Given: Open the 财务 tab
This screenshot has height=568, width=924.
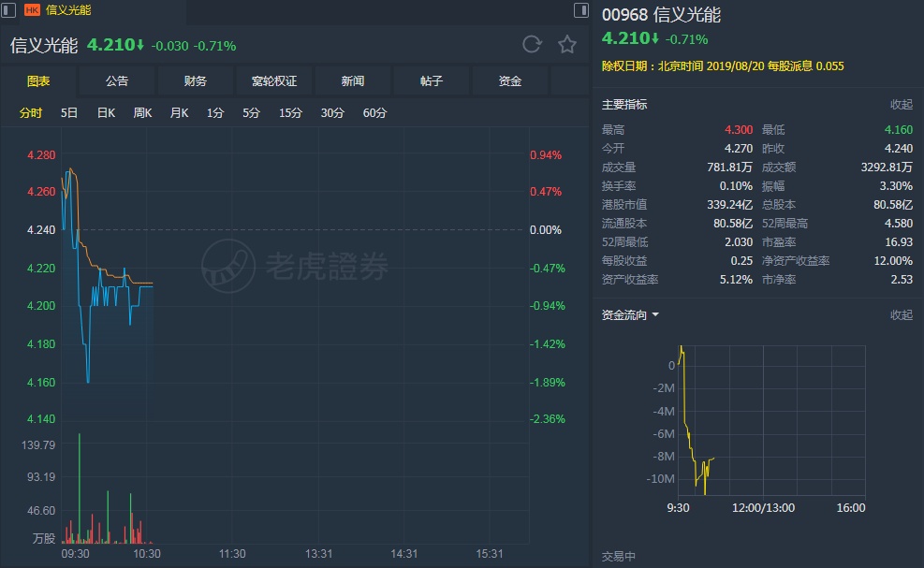Looking at the screenshot, I should pos(196,81).
